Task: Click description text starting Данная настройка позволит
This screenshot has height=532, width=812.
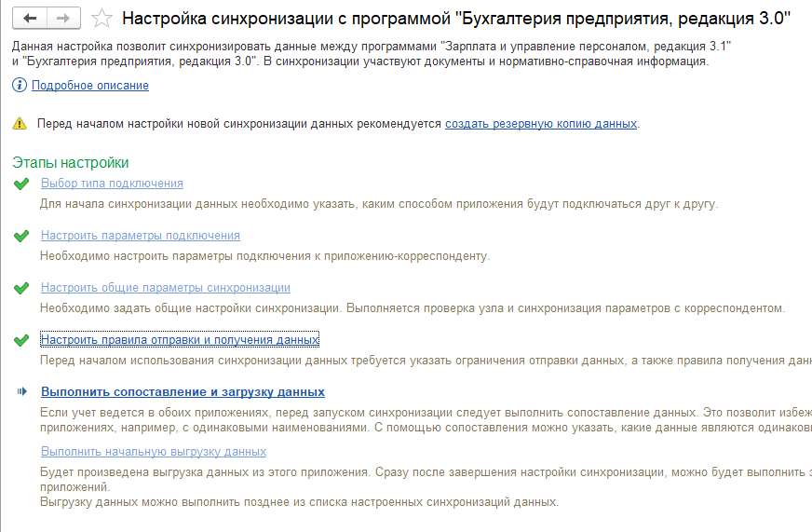Action: tap(372, 54)
